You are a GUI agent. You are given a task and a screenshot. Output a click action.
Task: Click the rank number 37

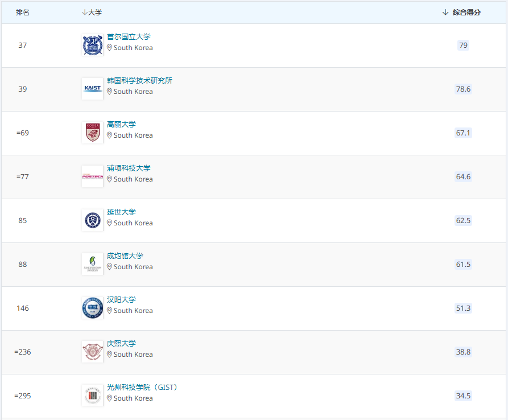click(x=23, y=45)
